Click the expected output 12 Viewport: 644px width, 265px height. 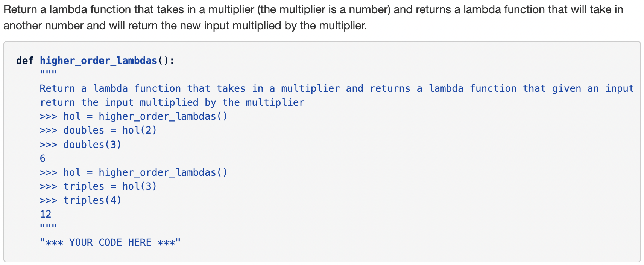[46, 215]
